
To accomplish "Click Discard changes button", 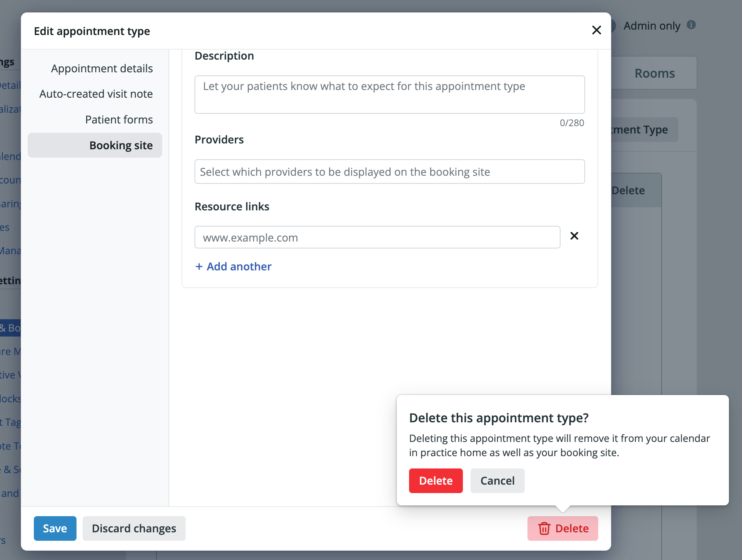I will click(134, 528).
